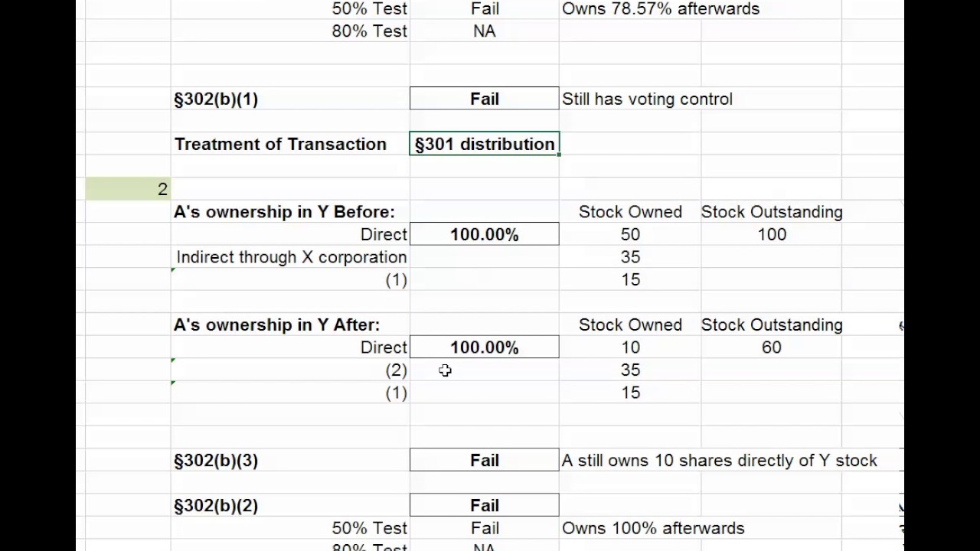This screenshot has height=551, width=980.
Task: Select the green-highlighted cell containing 2
Action: 128,189
